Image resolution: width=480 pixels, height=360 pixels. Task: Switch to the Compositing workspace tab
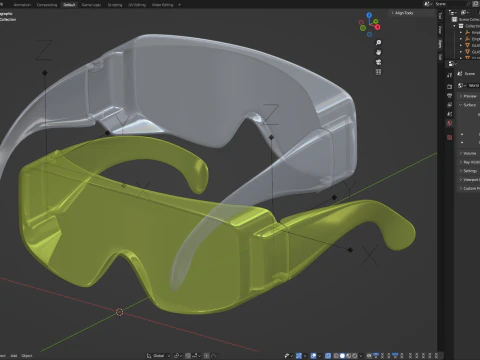pyautogui.click(x=47, y=5)
